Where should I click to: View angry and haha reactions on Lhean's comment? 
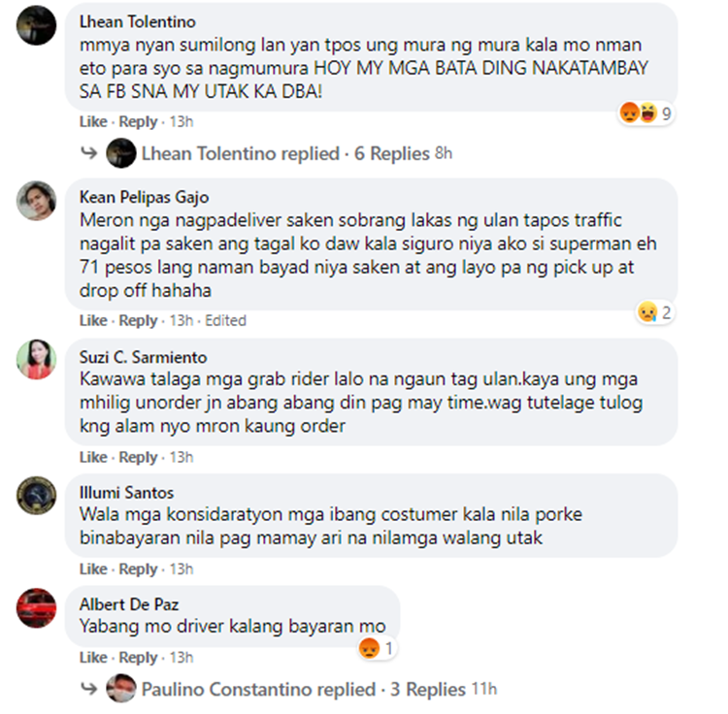(x=646, y=114)
